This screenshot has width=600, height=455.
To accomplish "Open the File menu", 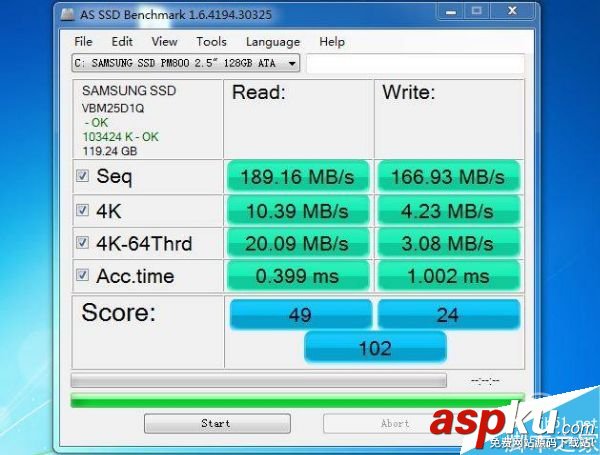I will point(83,41).
